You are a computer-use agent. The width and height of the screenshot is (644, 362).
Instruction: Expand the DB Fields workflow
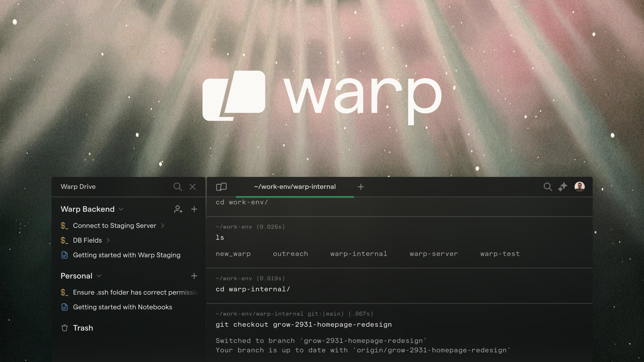pyautogui.click(x=108, y=240)
